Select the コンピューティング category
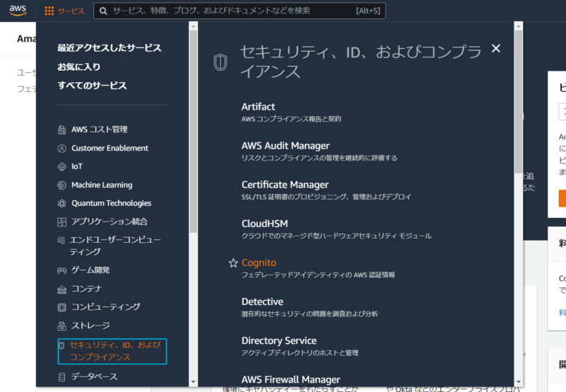Viewport: 566px width, 392px height. [x=105, y=307]
